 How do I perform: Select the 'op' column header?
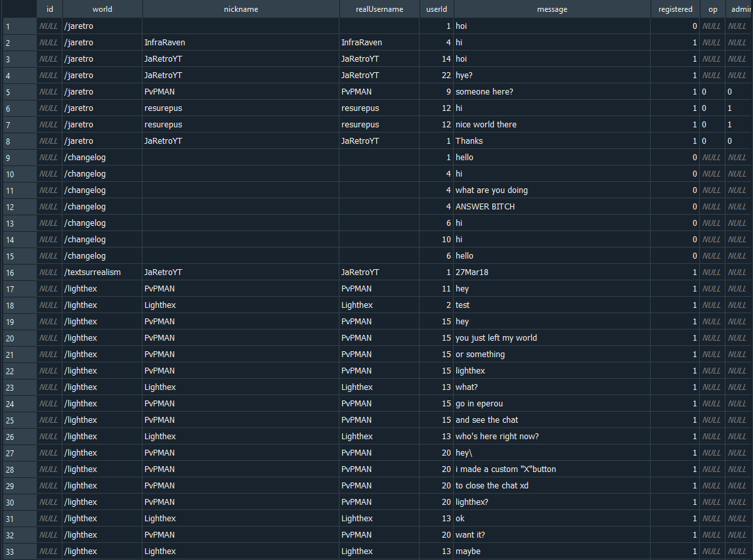pos(712,9)
